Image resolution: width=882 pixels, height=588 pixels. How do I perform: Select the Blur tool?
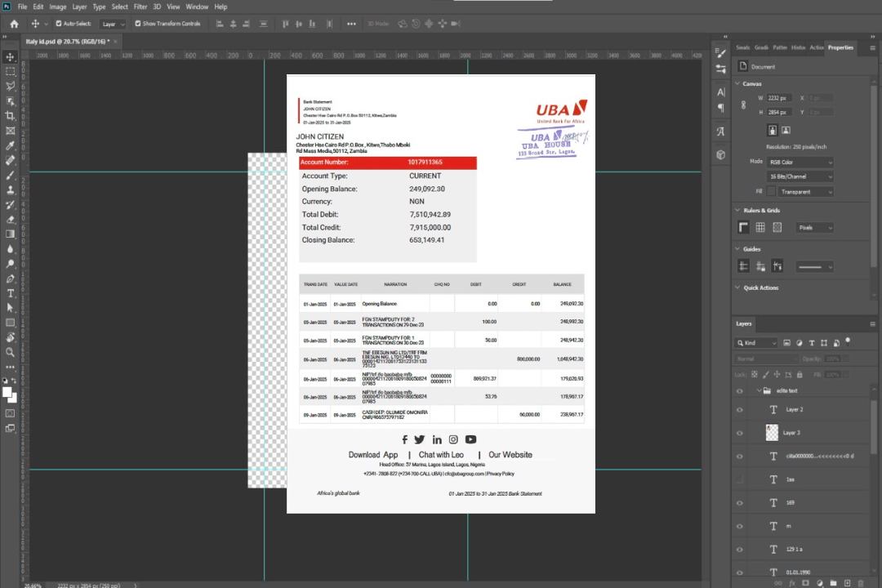pos(10,249)
